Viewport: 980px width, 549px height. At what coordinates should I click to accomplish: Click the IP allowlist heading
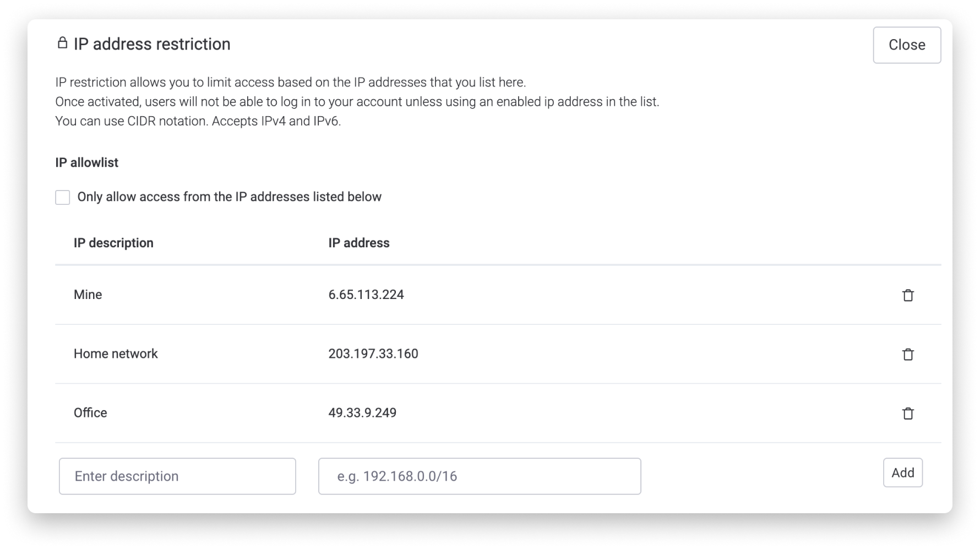pyautogui.click(x=86, y=162)
